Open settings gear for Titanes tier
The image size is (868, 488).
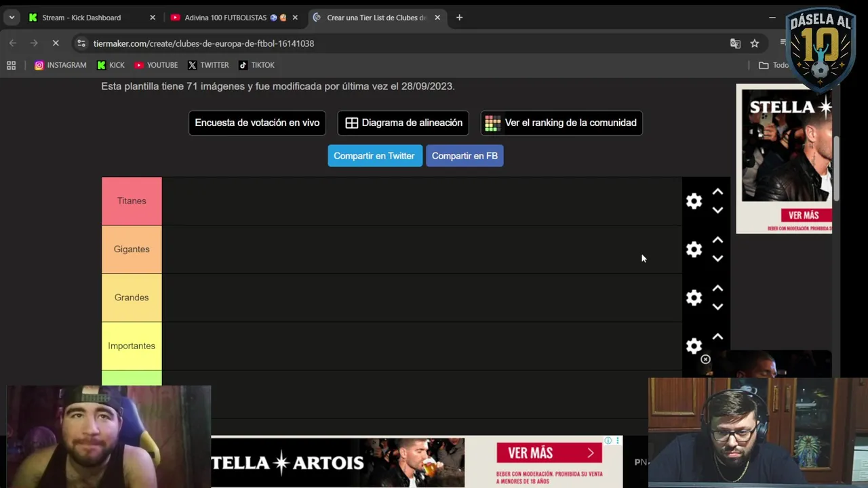pyautogui.click(x=694, y=201)
